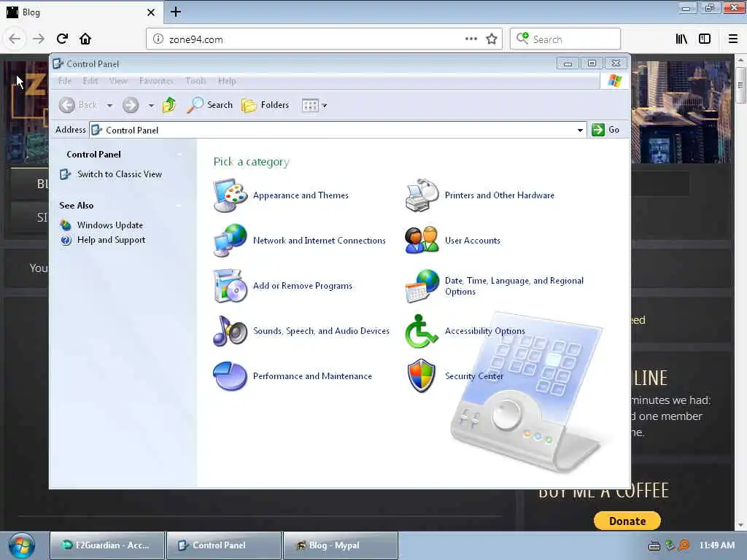This screenshot has width=747, height=560.
Task: Click the Windows Update icon in See Also
Action: (x=66, y=225)
